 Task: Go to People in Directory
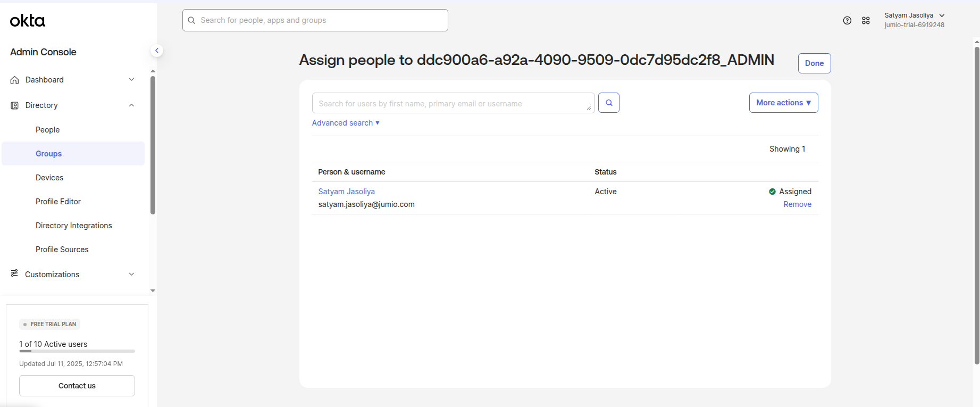(47, 130)
